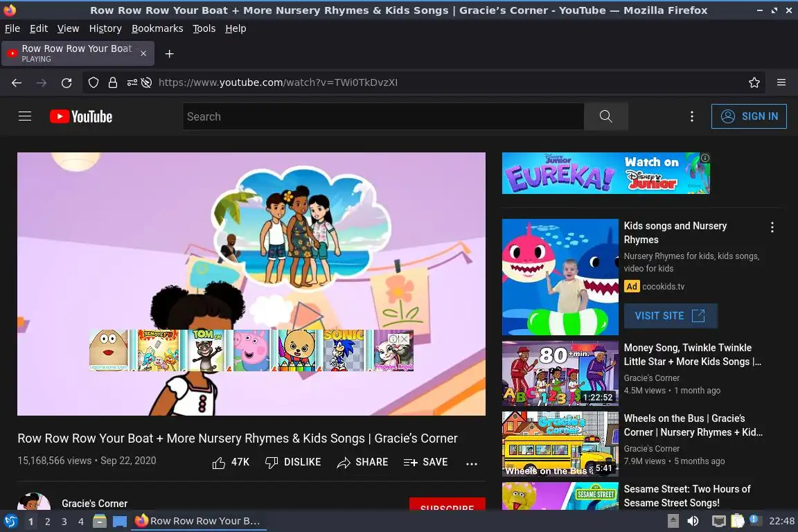Click the autoplay blocked icon
This screenshot has height=532, width=798.
147,82
